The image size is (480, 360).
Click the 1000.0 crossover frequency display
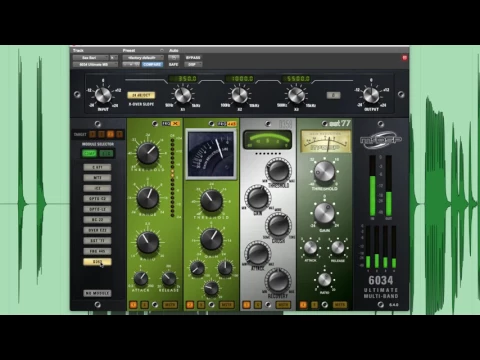240,79
